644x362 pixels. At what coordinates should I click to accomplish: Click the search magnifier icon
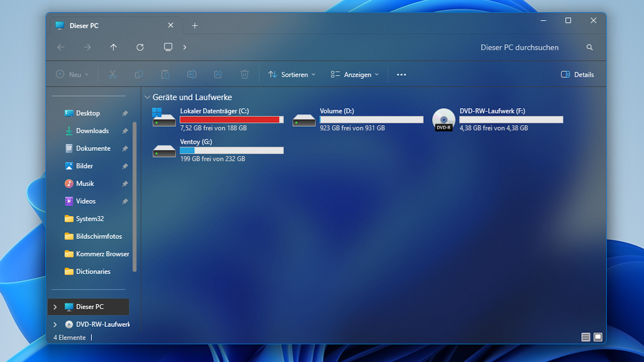(x=590, y=47)
